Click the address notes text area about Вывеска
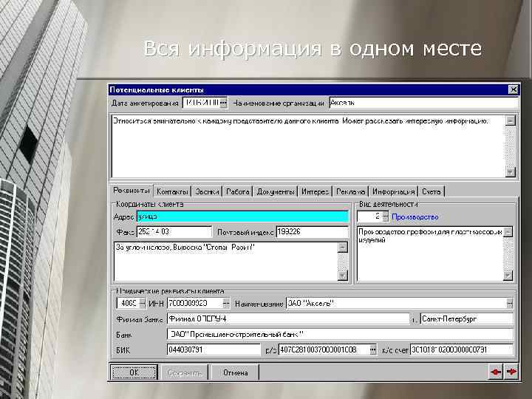 [x=226, y=262]
